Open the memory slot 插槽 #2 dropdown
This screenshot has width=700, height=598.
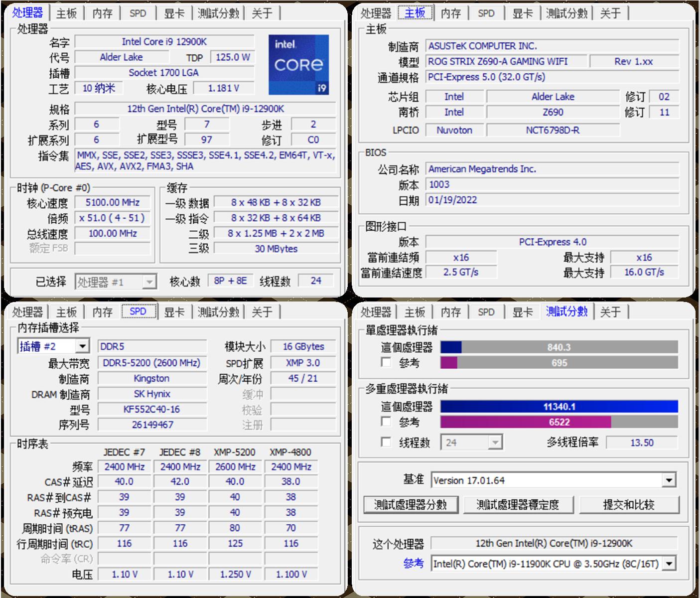pyautogui.click(x=82, y=345)
